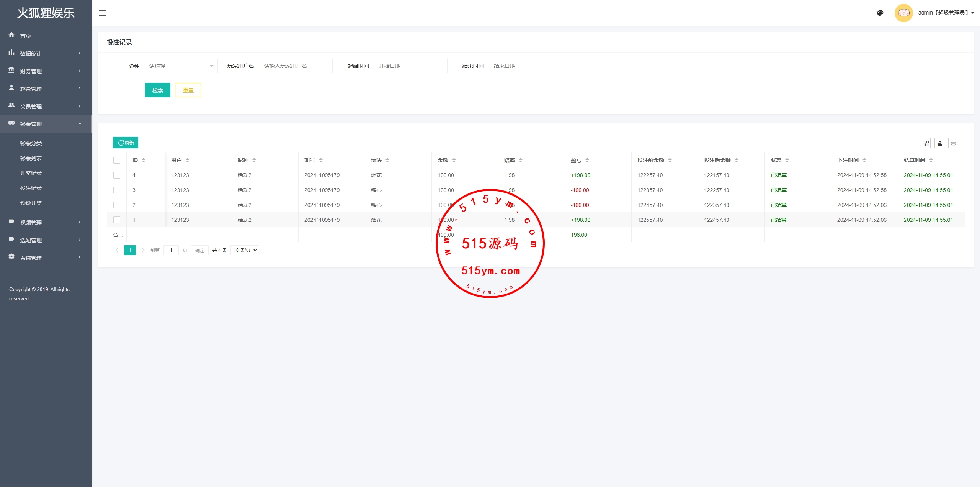Open the 10 条/页 page size dropdown

point(245,250)
